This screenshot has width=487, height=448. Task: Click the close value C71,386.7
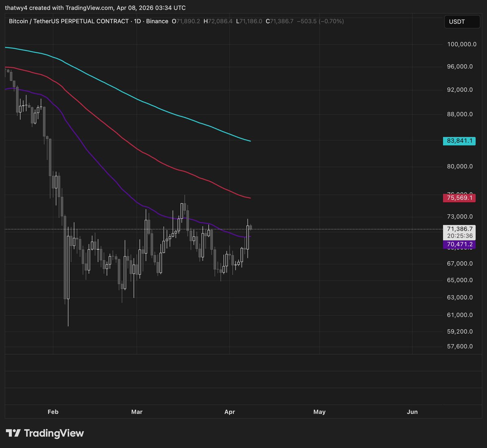tap(280, 21)
